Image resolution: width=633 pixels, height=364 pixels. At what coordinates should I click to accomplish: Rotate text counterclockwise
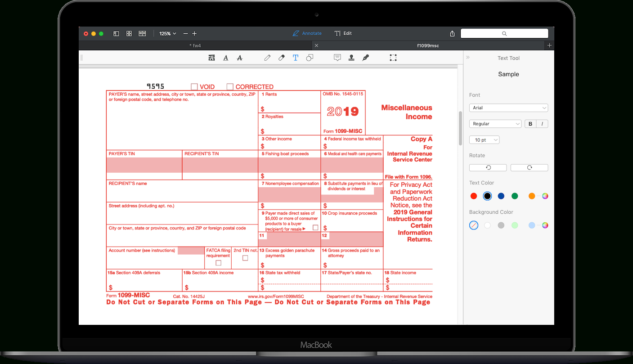pyautogui.click(x=488, y=167)
